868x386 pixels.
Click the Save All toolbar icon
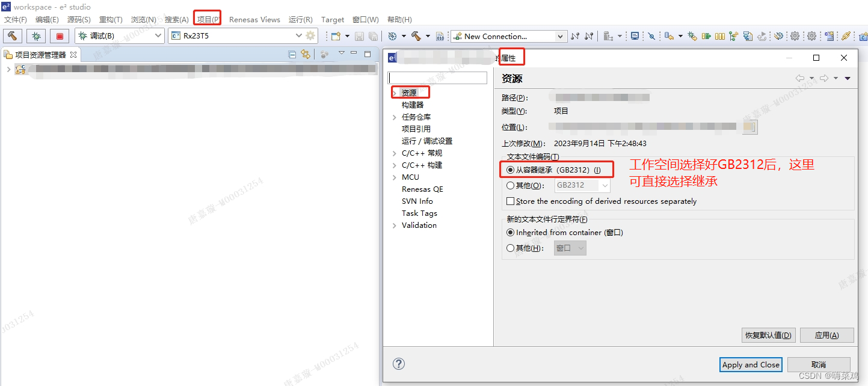point(374,35)
